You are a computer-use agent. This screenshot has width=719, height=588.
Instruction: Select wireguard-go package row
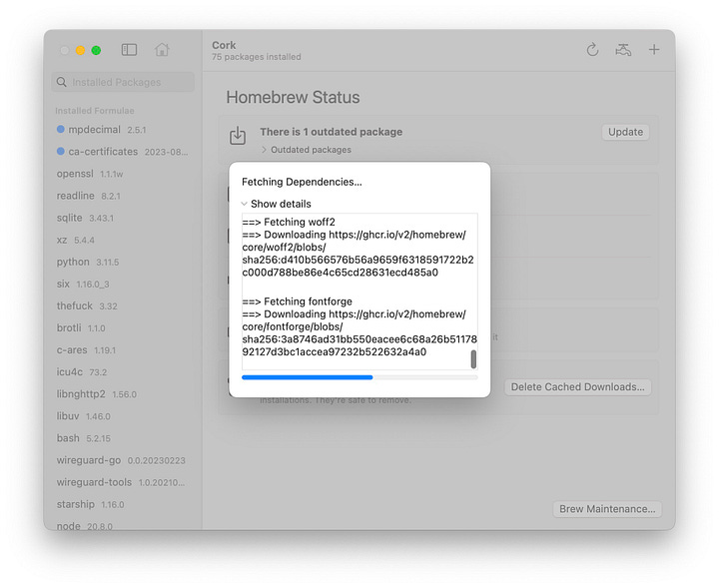coord(123,460)
